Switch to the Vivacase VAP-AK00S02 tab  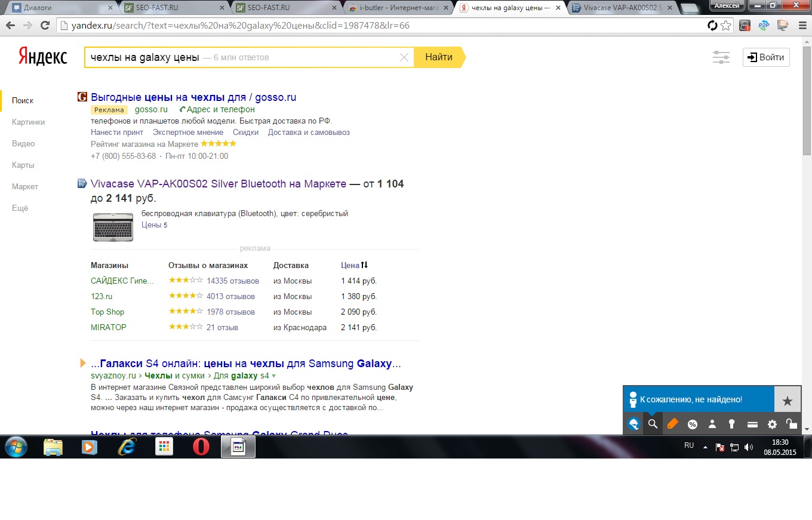(622, 8)
